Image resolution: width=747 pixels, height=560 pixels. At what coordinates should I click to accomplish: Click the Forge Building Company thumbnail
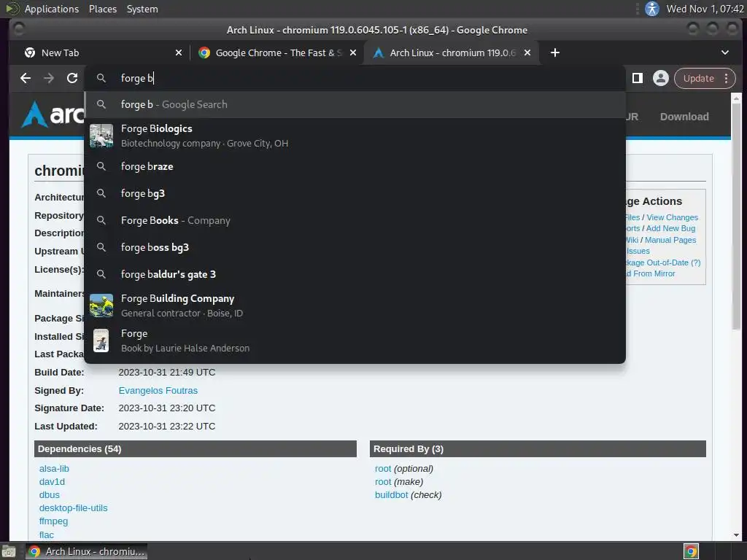(101, 306)
